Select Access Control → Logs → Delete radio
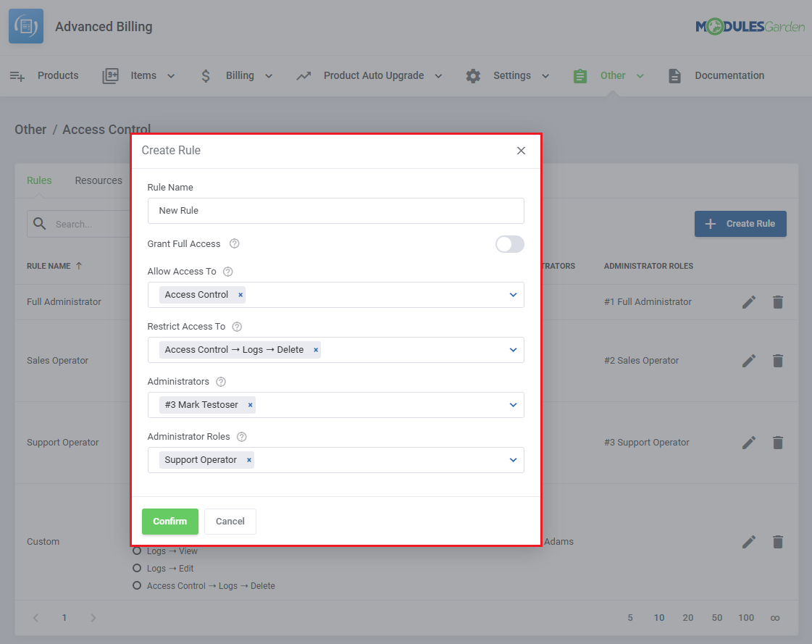Screen dimensions: 812x644 pos(137,586)
